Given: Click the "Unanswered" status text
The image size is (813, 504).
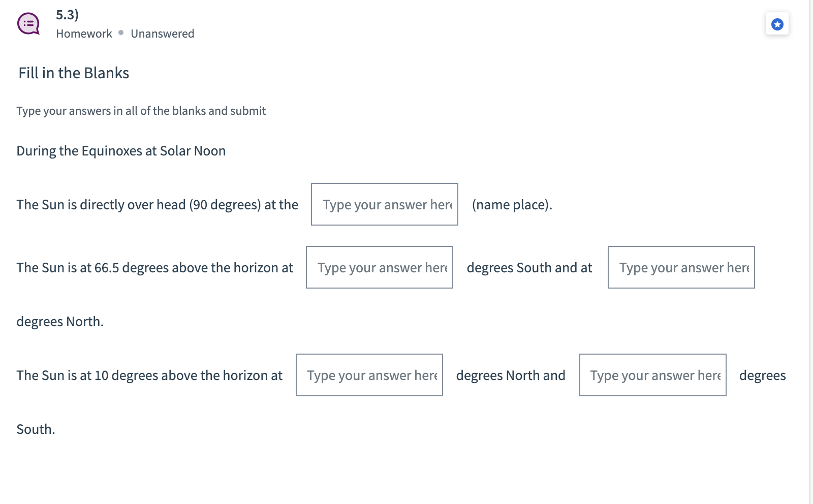Looking at the screenshot, I should coord(162,34).
